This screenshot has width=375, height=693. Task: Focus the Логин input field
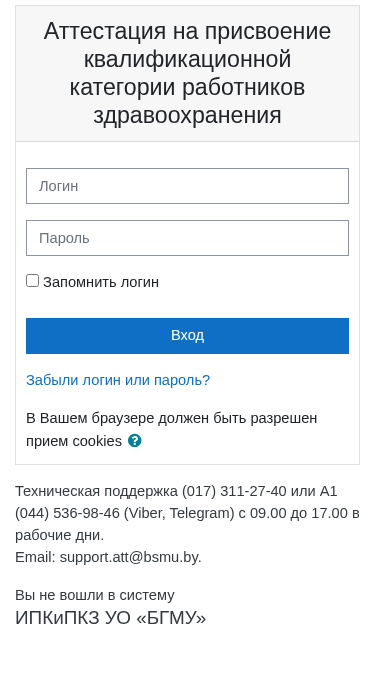click(188, 186)
